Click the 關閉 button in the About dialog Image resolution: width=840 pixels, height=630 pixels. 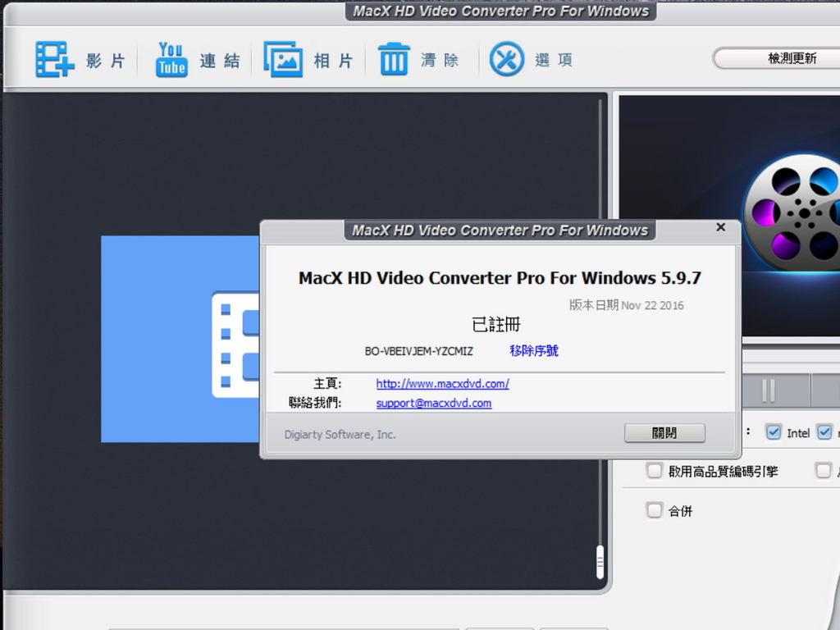pyautogui.click(x=664, y=432)
